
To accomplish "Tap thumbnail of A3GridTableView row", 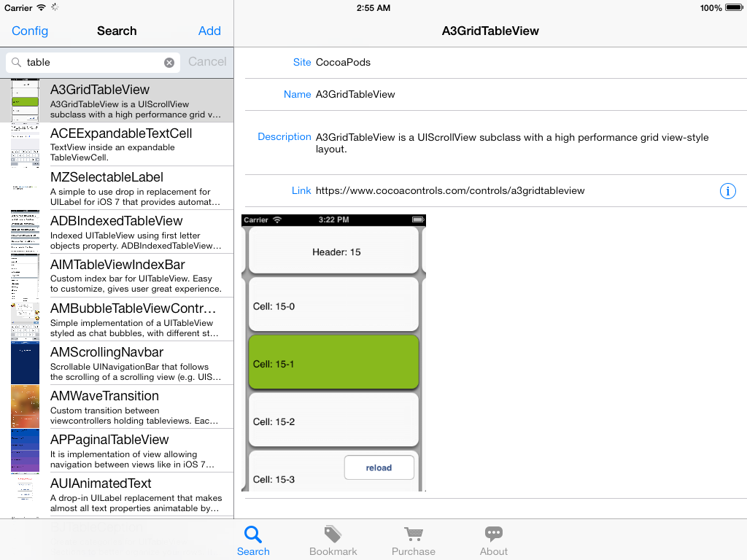I will [x=26, y=101].
